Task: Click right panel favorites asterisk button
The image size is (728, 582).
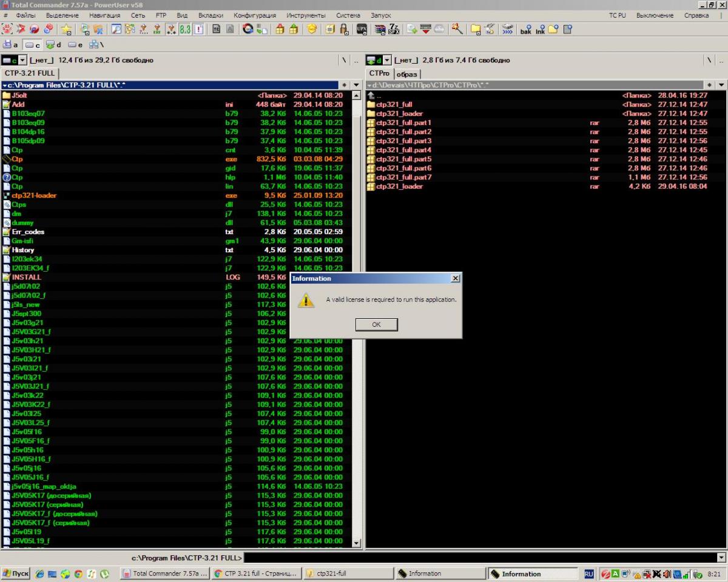Action: pyautogui.click(x=710, y=85)
